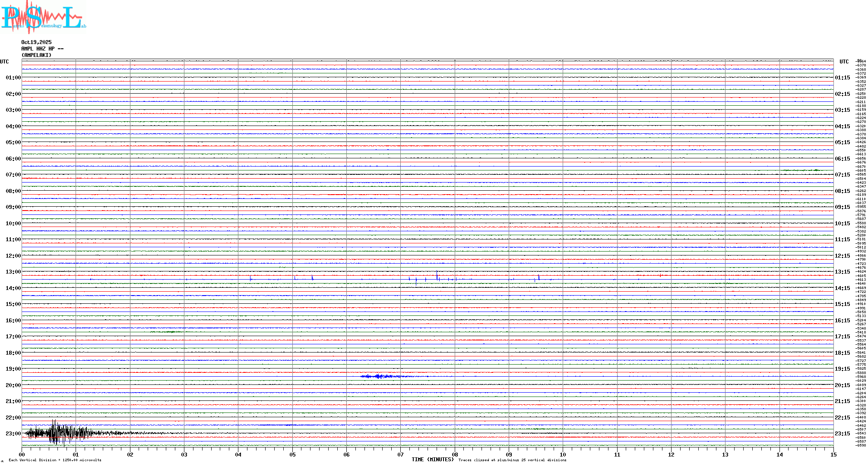The image size is (868, 466).
Task: Click the vertical division microvolts note
Action: (x=55, y=460)
